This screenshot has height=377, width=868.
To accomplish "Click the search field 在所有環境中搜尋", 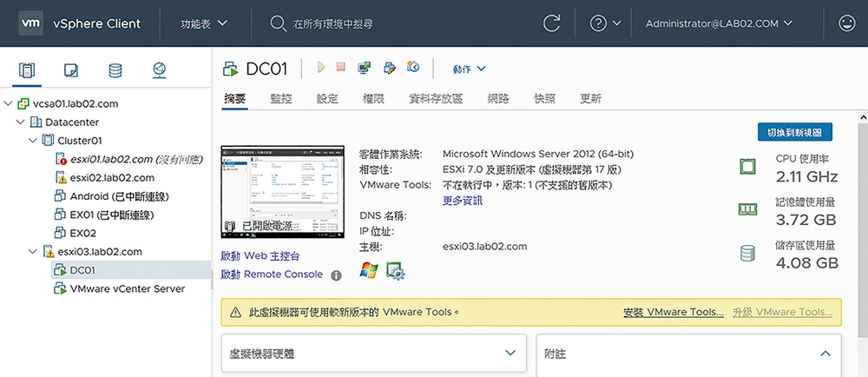I will coord(332,23).
